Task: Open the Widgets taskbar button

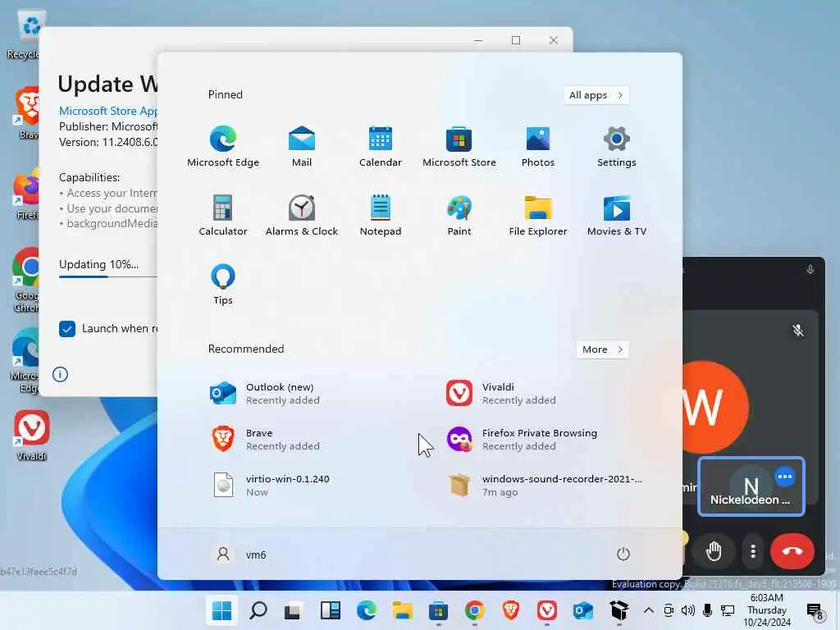Action: click(330, 610)
